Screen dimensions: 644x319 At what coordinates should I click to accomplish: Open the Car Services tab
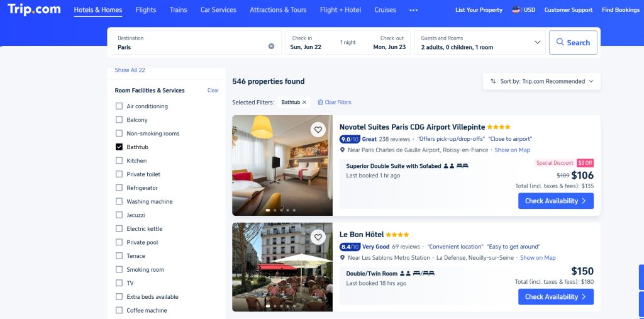pyautogui.click(x=218, y=10)
